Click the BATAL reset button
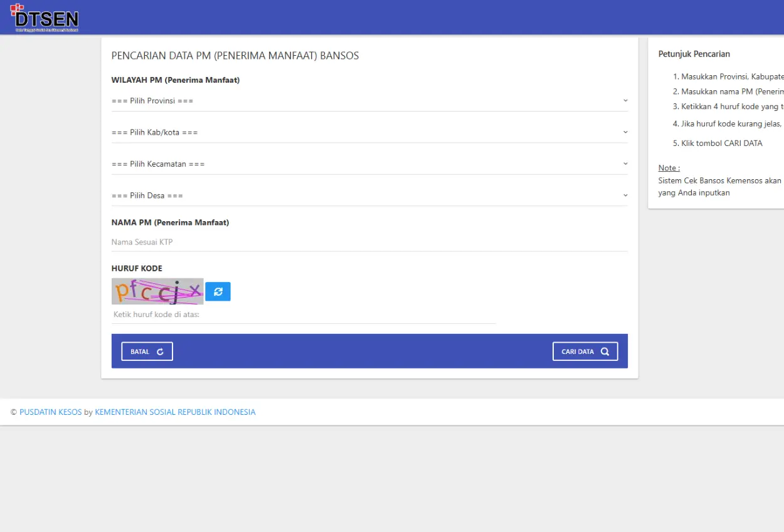784x532 pixels. coord(147,352)
